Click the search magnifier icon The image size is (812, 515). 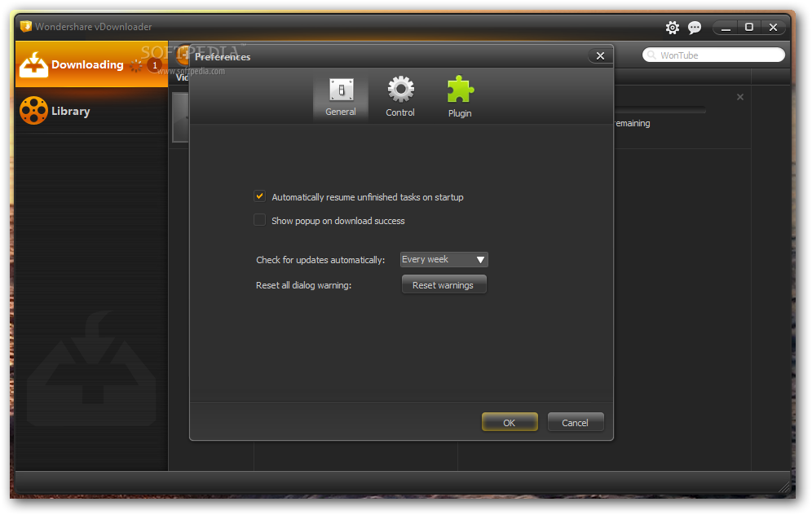pyautogui.click(x=652, y=55)
